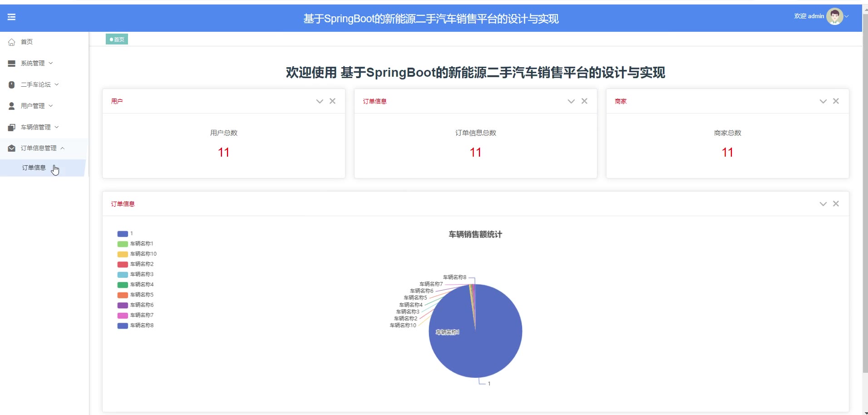868x415 pixels.
Task: Toggle legend swatch for 车辆名称2
Action: tap(123, 265)
